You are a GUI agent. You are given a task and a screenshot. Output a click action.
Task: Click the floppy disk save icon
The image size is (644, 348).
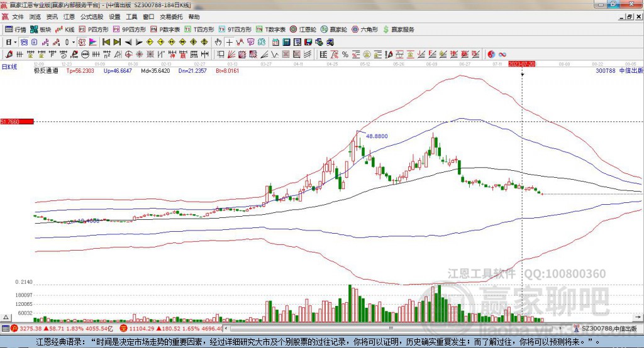click(308, 42)
